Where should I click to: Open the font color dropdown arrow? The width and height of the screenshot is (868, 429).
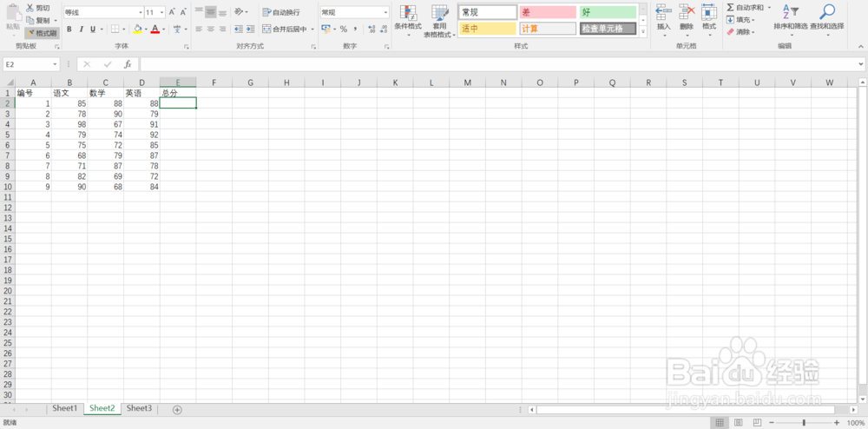click(x=163, y=29)
